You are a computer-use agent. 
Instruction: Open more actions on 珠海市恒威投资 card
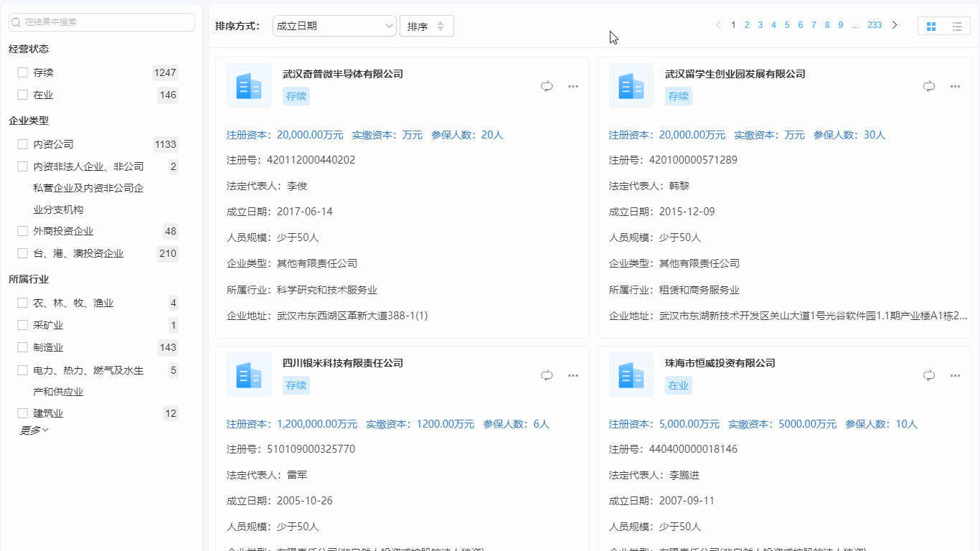click(x=955, y=375)
